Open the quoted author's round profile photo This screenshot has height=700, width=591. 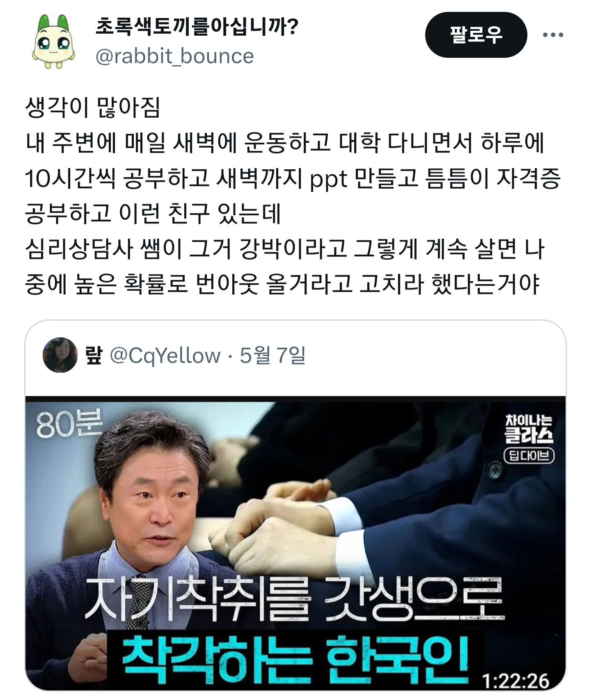click(60, 355)
